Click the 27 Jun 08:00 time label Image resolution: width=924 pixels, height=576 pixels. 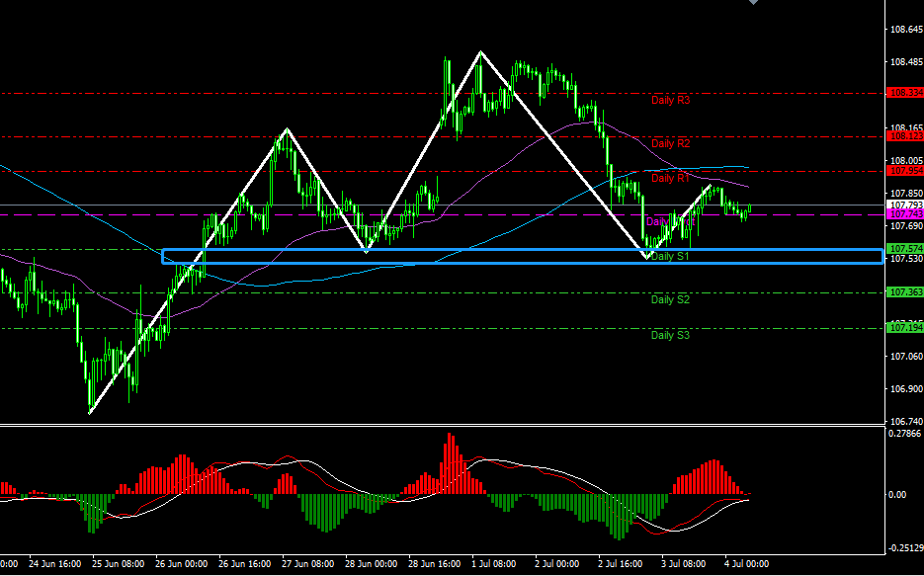306,563
